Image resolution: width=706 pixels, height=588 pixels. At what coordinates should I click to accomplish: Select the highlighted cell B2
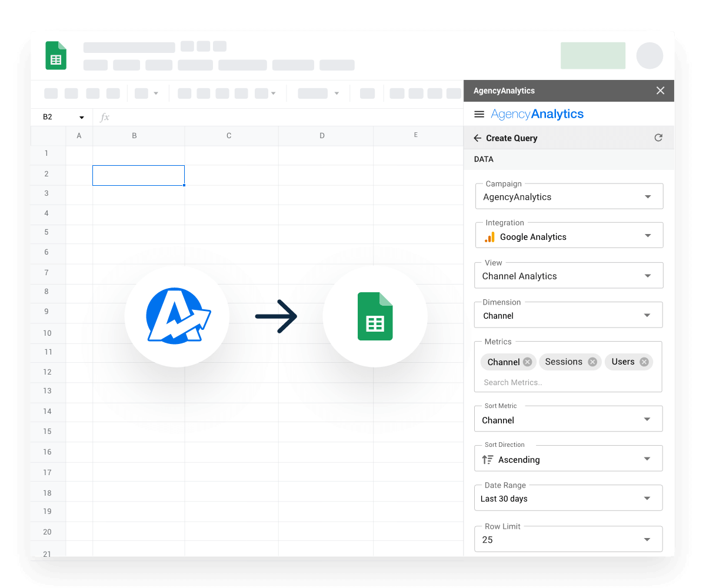(138, 175)
